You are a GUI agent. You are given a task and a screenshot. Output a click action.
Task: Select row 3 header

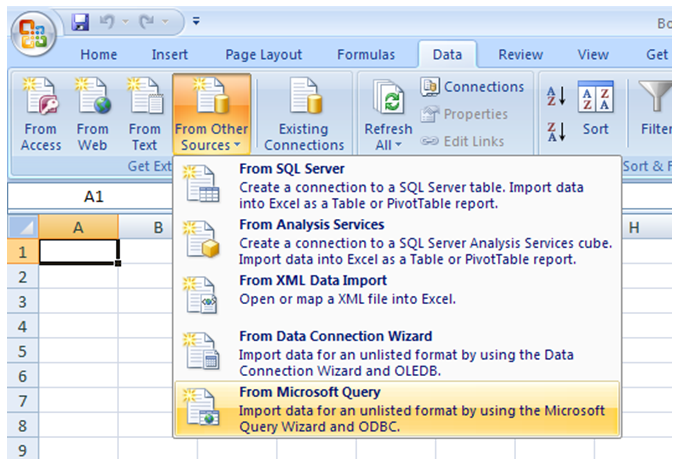pyautogui.click(x=23, y=301)
